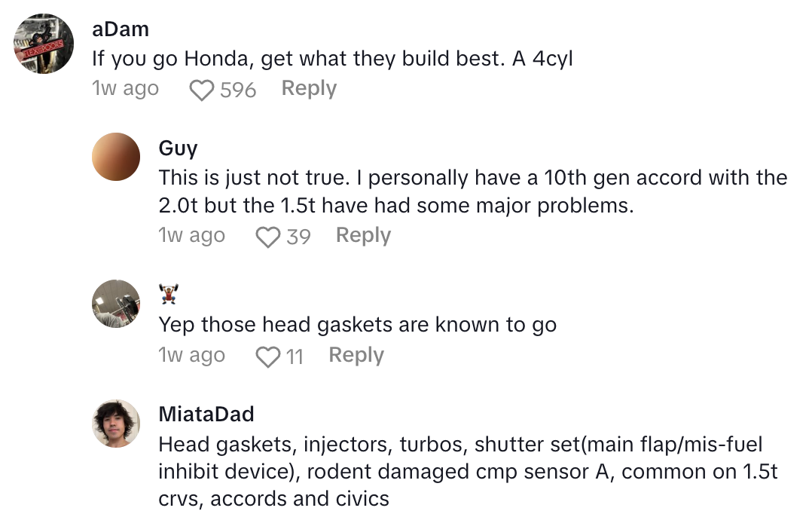Open MiataDad's username link
Screen dimensions: 812x514
point(206,415)
